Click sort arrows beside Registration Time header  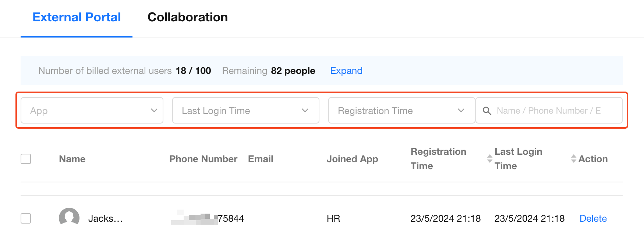click(489, 159)
